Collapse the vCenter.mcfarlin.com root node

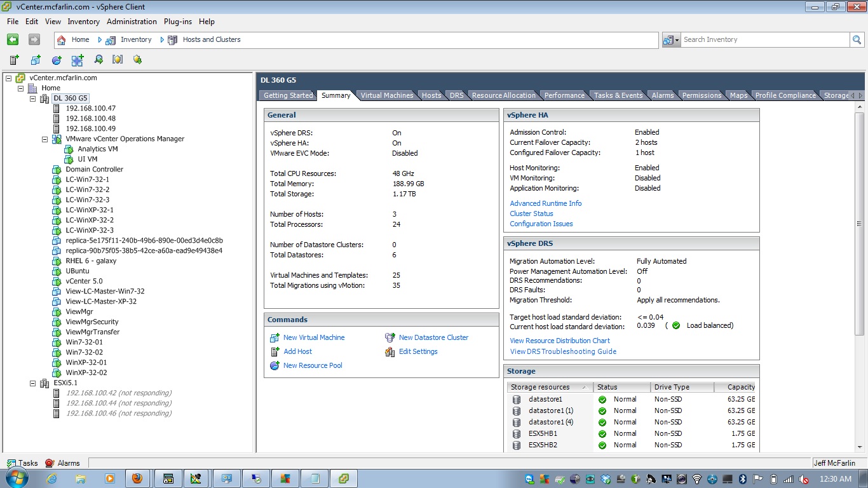[8, 78]
